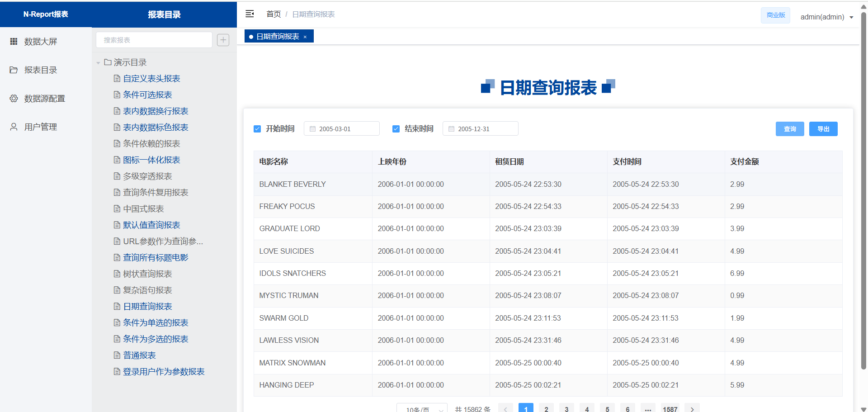Screen dimensions: 868x412
Task: Click the 导出 button
Action: point(823,129)
